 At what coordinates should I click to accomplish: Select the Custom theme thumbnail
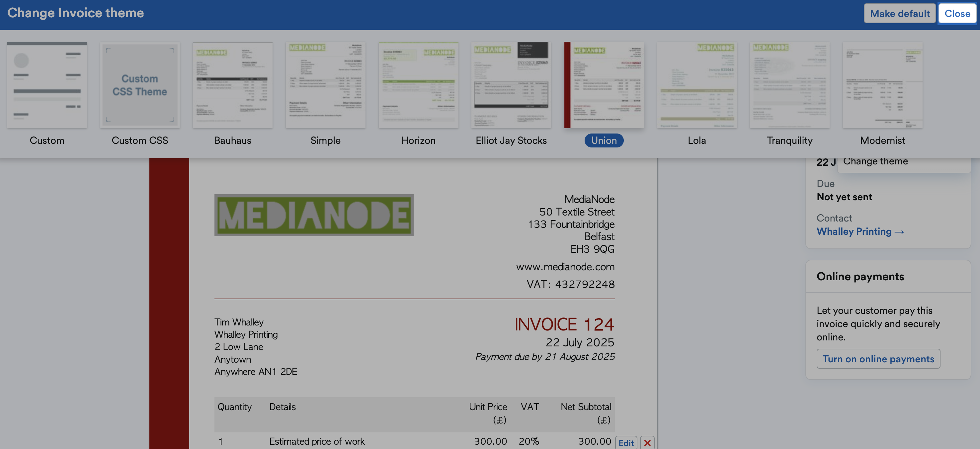[47, 85]
